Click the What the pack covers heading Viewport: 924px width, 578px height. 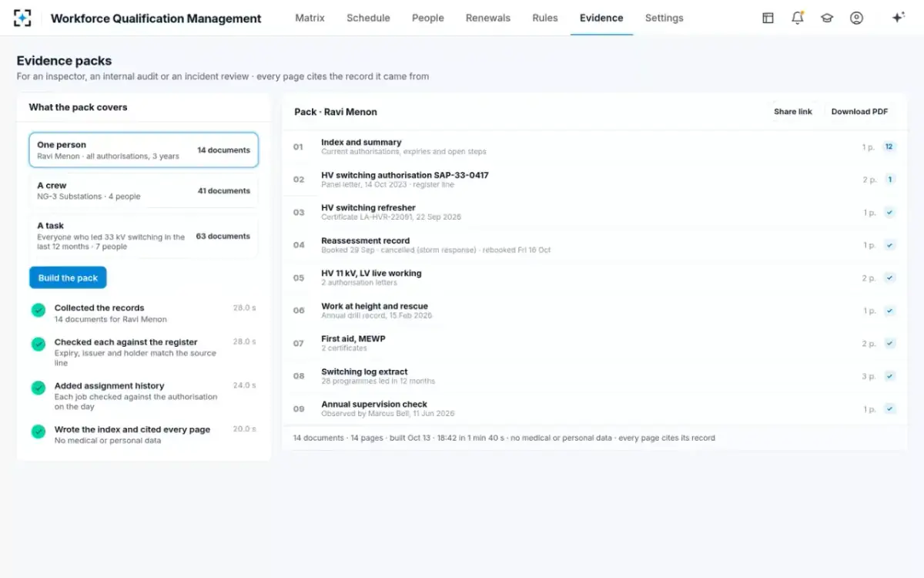78,107
